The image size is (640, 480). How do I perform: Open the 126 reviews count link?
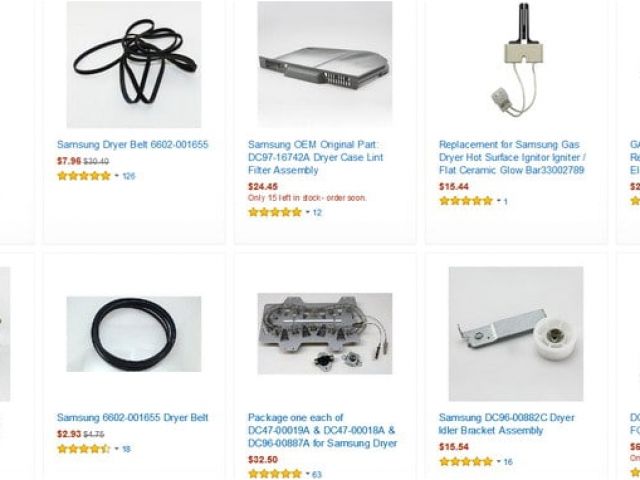coord(129,176)
